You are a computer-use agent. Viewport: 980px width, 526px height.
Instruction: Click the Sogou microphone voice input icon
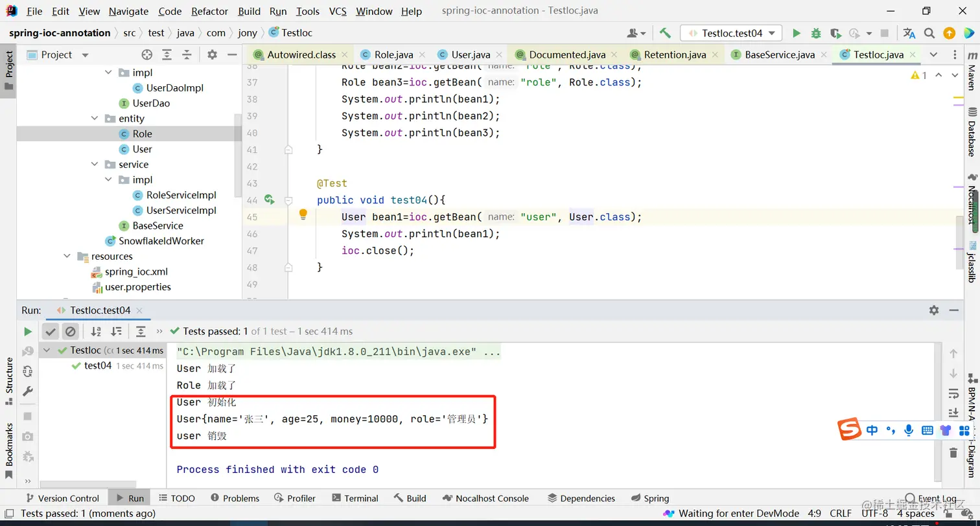(x=909, y=430)
